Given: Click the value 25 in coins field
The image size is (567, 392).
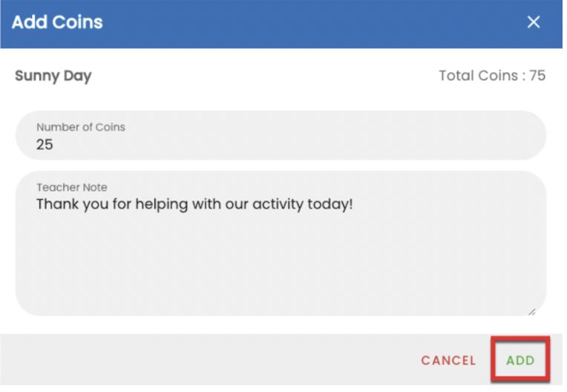Looking at the screenshot, I should [x=45, y=145].
